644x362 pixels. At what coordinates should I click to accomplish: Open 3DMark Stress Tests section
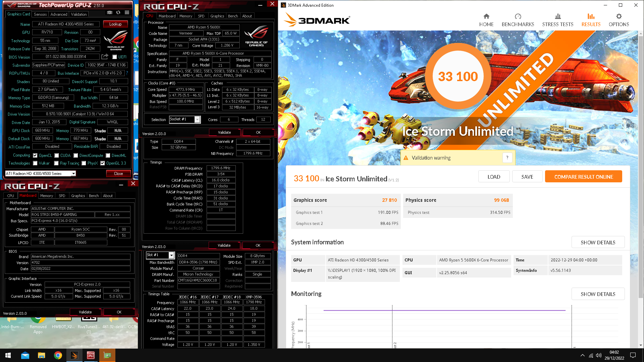(x=557, y=20)
